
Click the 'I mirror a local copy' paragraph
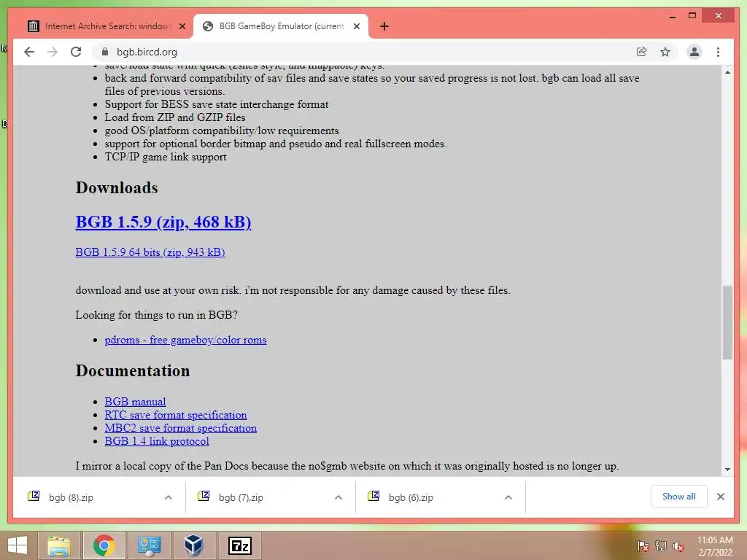(347, 466)
